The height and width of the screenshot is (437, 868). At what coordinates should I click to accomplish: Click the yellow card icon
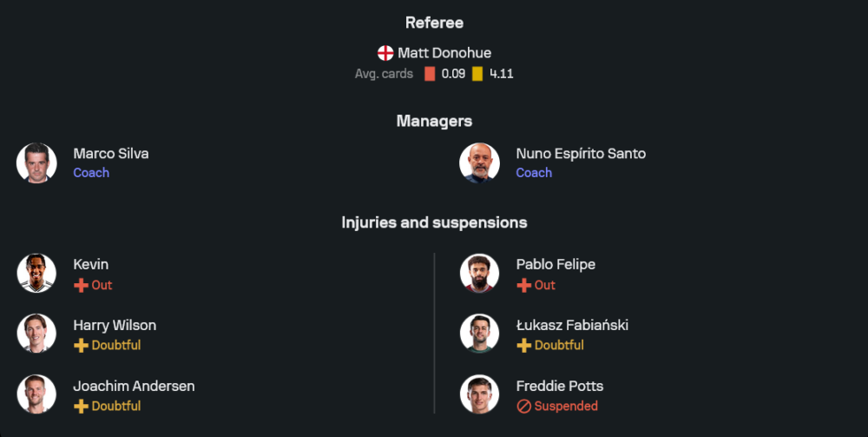click(x=477, y=74)
